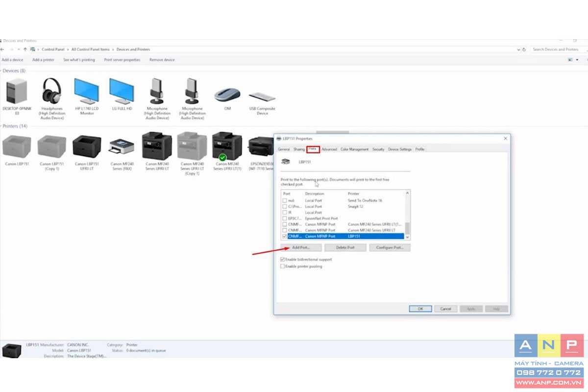
Task: Toggle Enable bidirectional support checkbox
Action: (x=282, y=259)
